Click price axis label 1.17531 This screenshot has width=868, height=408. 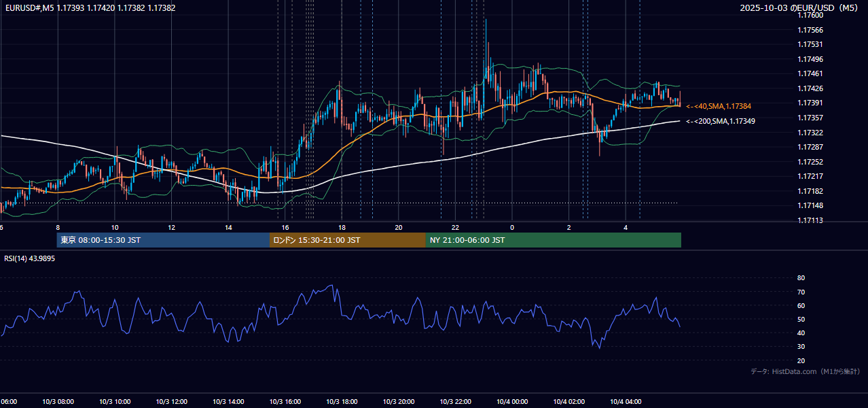pyautogui.click(x=810, y=44)
